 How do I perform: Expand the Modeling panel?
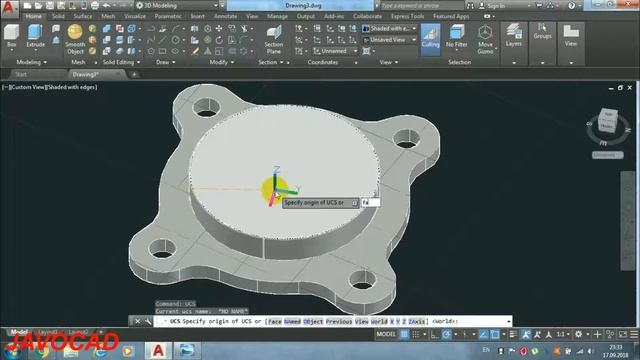(32, 62)
